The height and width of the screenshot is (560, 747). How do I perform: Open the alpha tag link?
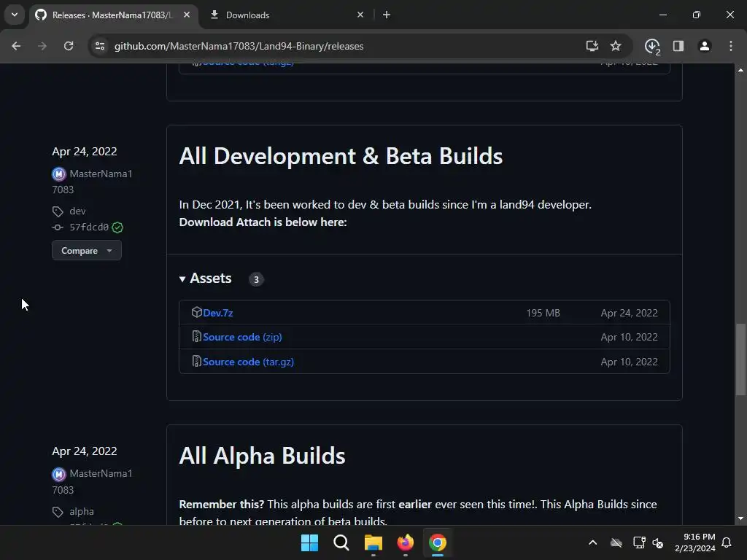(82, 511)
